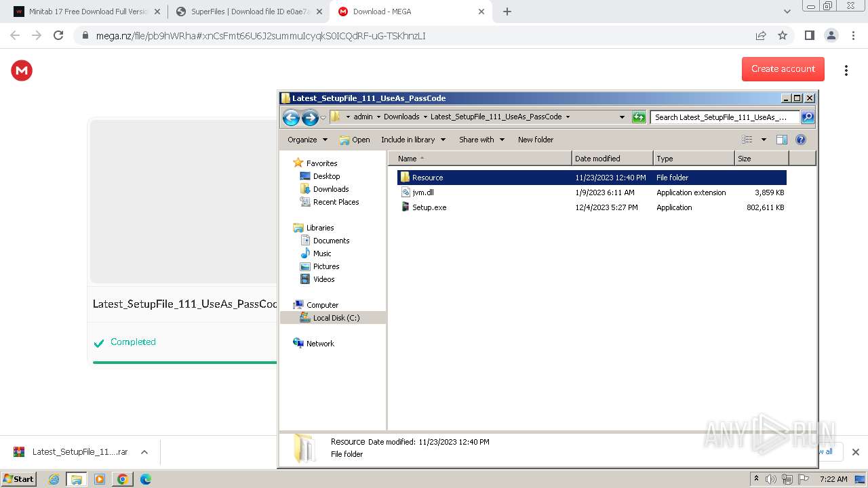
Task: Open Pictures library in navigation pane
Action: (325, 266)
